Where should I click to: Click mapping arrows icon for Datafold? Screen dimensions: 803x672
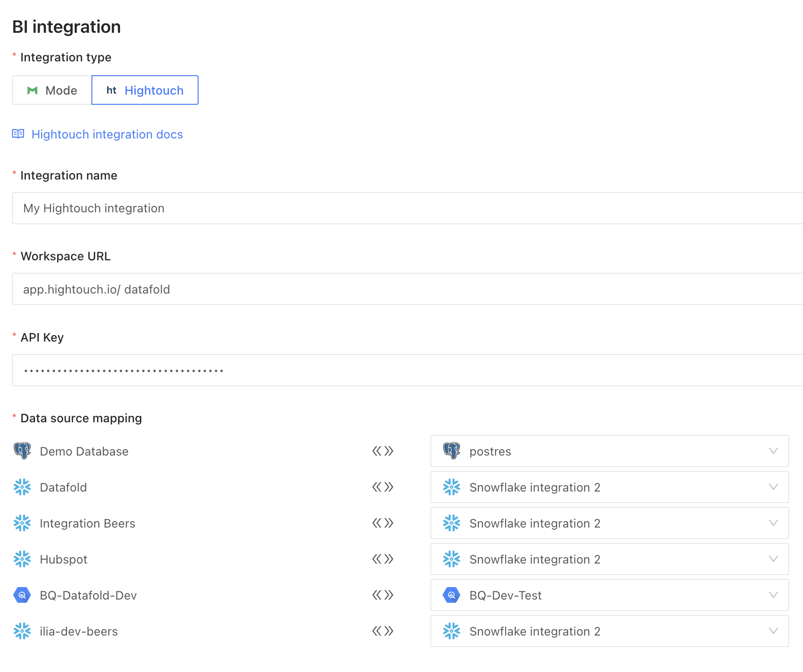click(x=383, y=487)
